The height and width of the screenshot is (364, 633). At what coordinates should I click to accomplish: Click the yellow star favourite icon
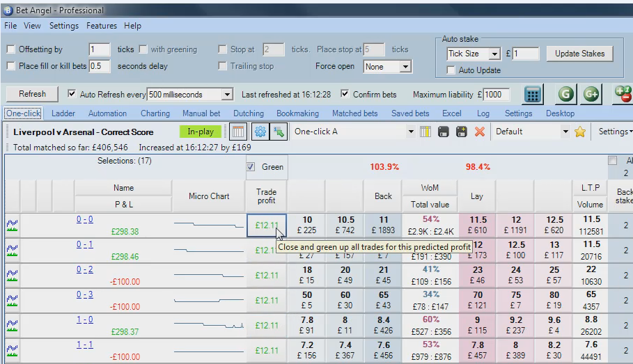pos(580,132)
